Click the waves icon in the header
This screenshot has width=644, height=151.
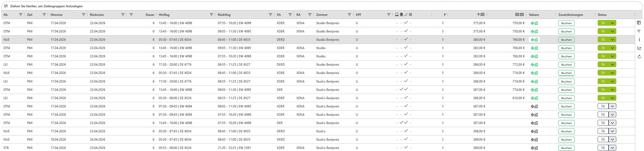point(411,15)
